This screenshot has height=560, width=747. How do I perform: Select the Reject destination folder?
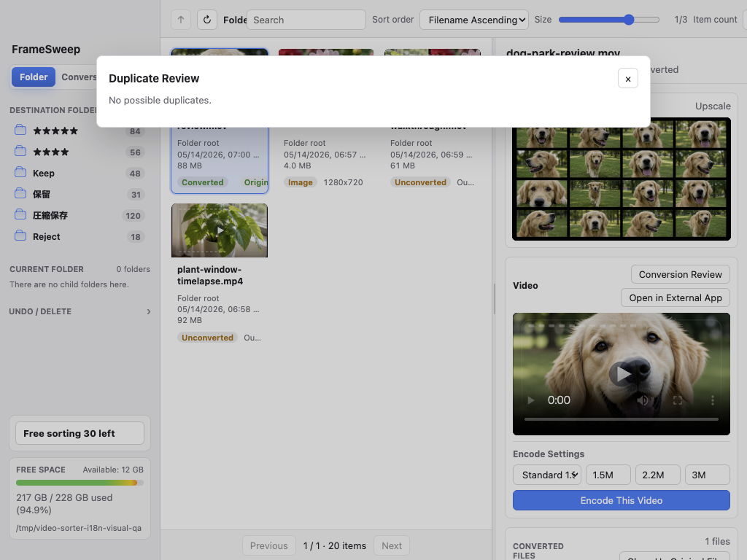(x=79, y=237)
